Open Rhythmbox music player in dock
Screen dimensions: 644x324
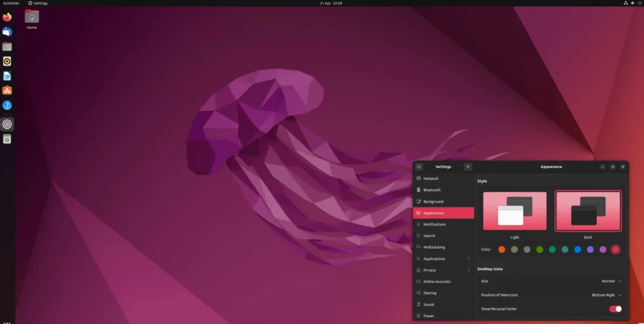[x=7, y=61]
